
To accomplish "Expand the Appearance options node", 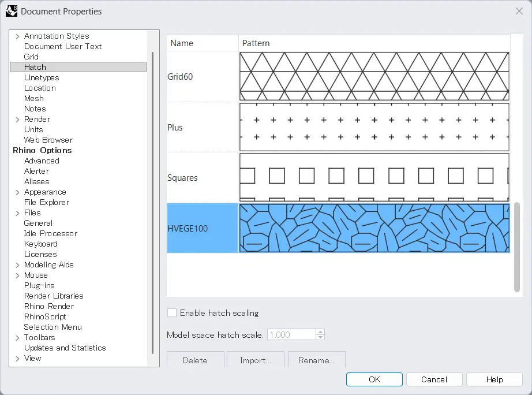I will click(x=17, y=192).
